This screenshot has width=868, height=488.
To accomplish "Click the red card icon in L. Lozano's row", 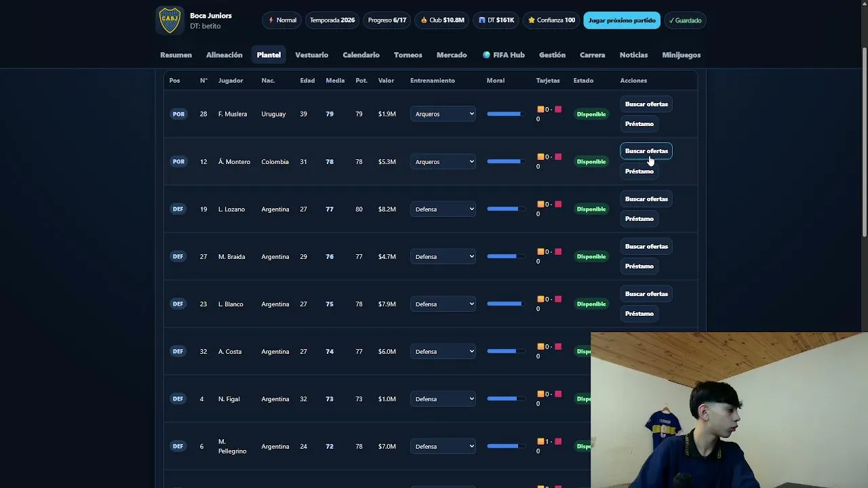I will [558, 204].
